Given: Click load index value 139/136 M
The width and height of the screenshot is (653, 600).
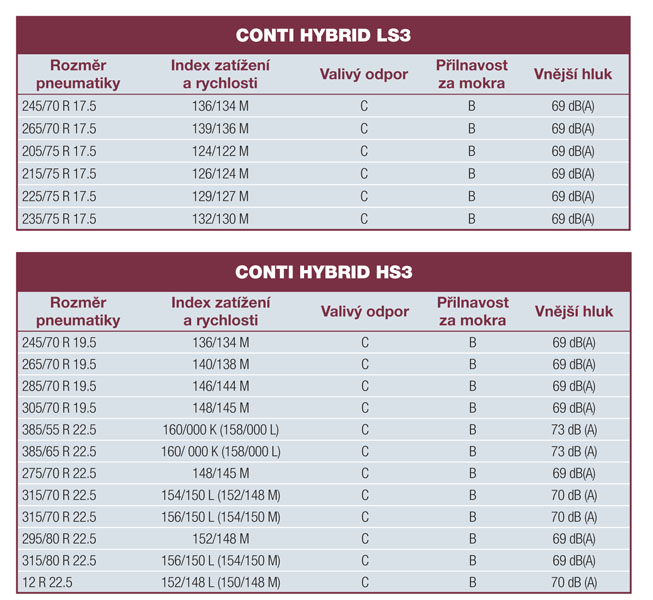Looking at the screenshot, I should click(220, 129).
